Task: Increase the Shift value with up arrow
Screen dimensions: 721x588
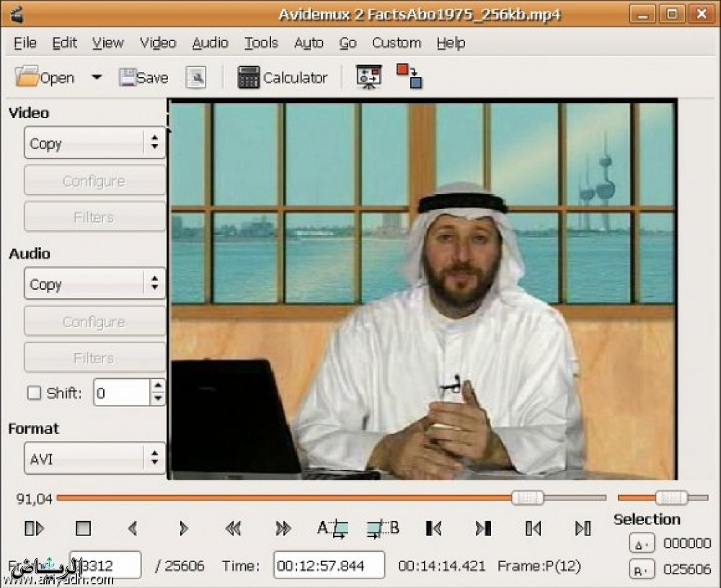Action: 158,386
